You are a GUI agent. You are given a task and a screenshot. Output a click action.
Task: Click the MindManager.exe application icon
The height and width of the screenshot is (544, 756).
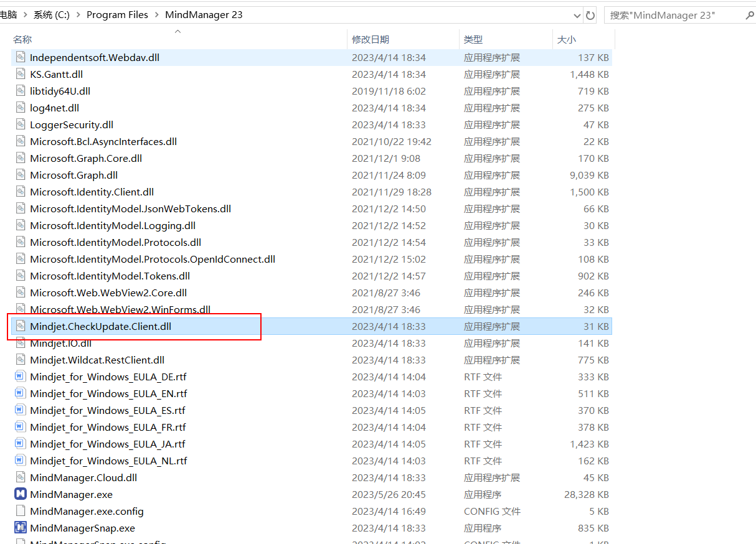coord(21,494)
